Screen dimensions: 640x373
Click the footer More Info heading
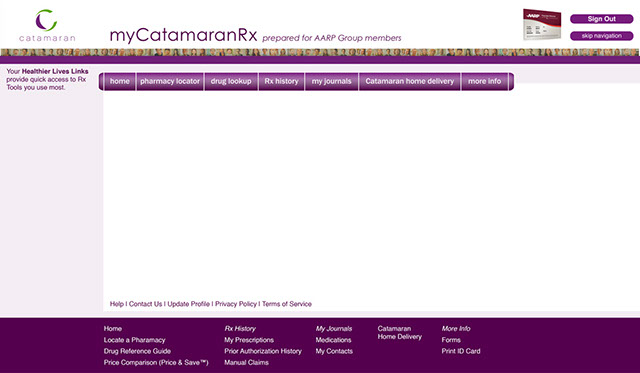click(x=456, y=329)
